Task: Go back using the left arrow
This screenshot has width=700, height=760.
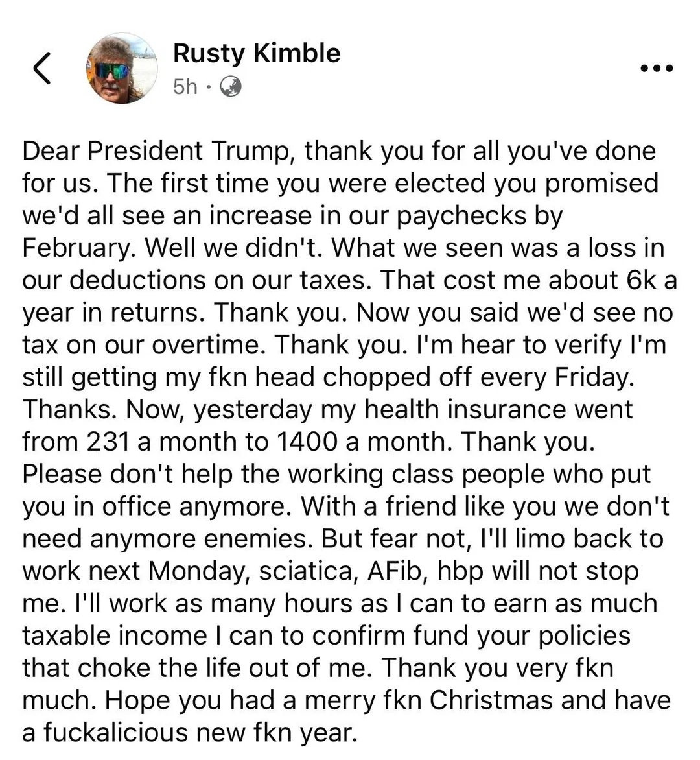Action: tap(42, 68)
